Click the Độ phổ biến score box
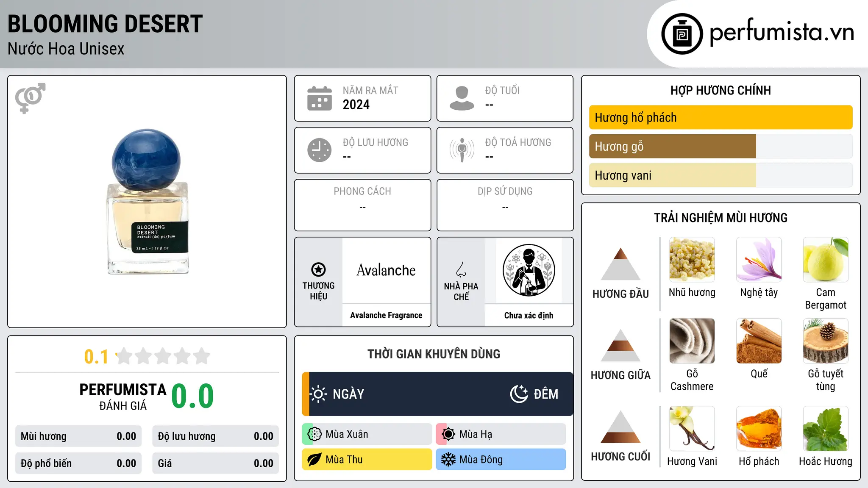Viewport: 868px width, 488px height. 78,463
